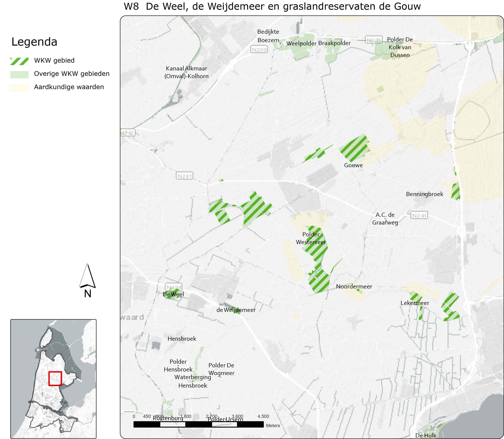Click the Polder Westerveer label
504x439 pixels.
click(x=311, y=238)
